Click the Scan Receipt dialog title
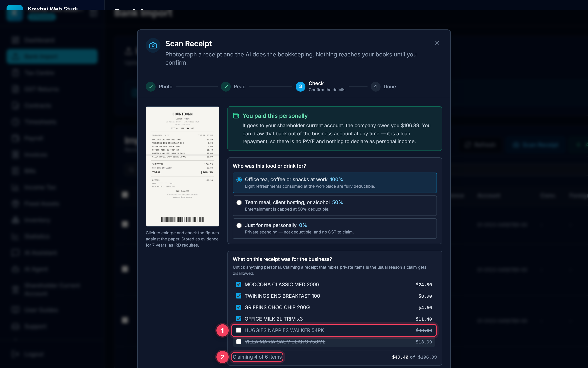 [188, 44]
